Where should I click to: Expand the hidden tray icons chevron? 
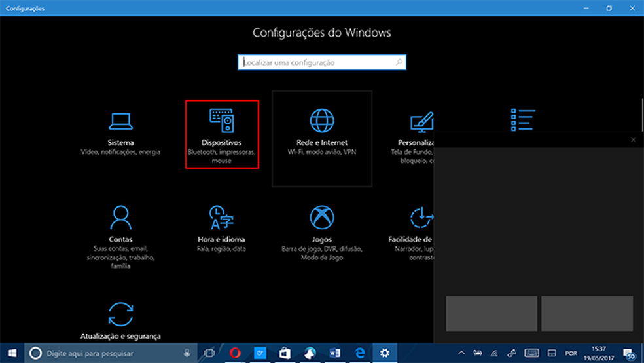(x=461, y=353)
